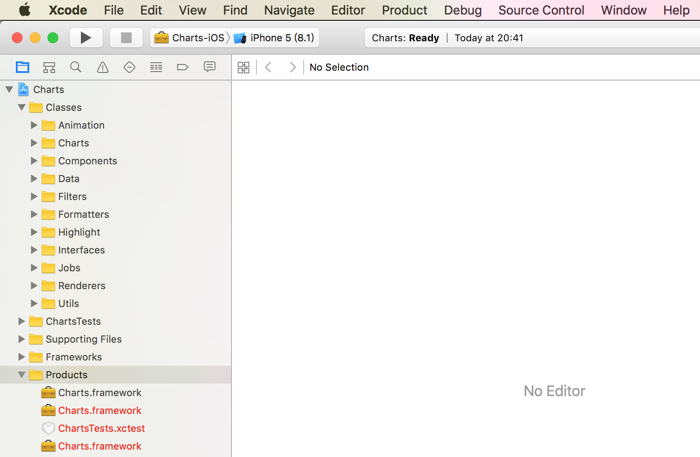This screenshot has width=700, height=457.
Task: Expand the Utils folder triangle
Action: (34, 303)
